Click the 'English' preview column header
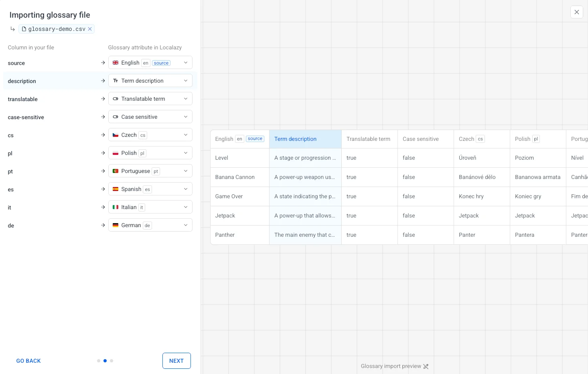Screen dimensions: 588x374 [240, 139]
